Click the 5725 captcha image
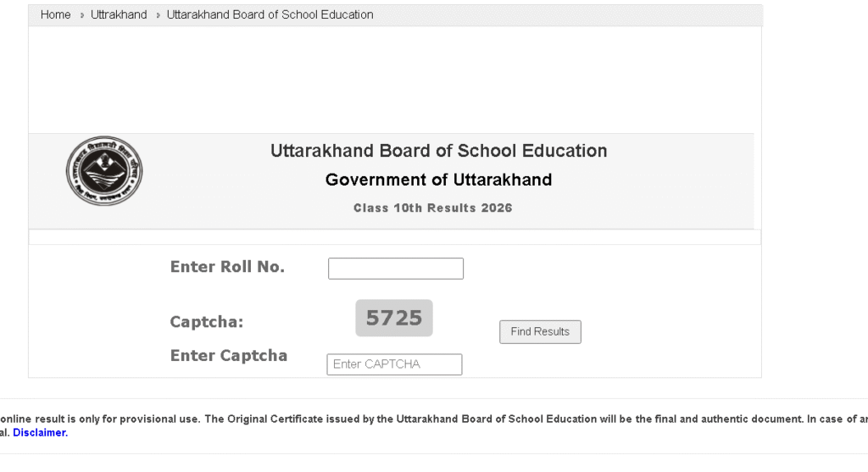 pyautogui.click(x=394, y=318)
